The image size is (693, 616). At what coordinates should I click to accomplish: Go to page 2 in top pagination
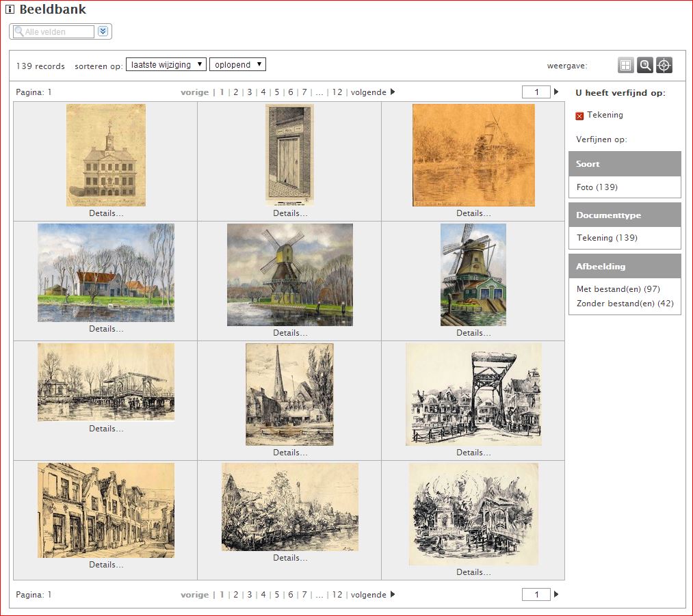(x=235, y=92)
